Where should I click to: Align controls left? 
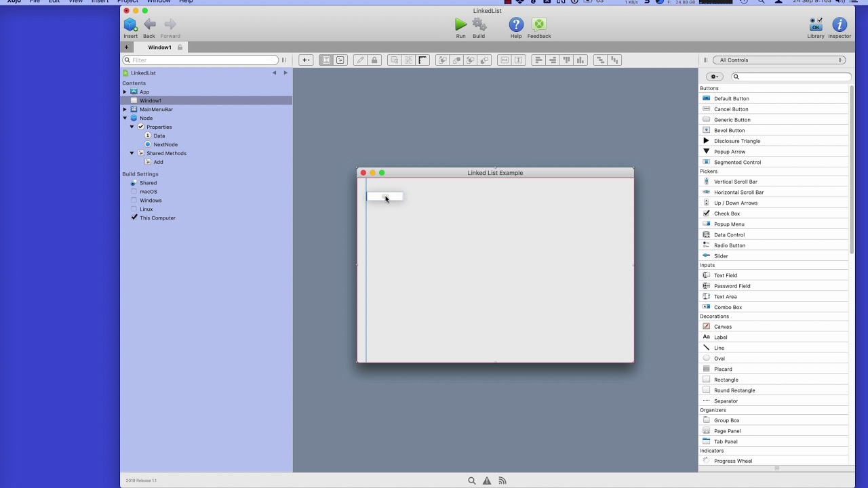click(538, 60)
